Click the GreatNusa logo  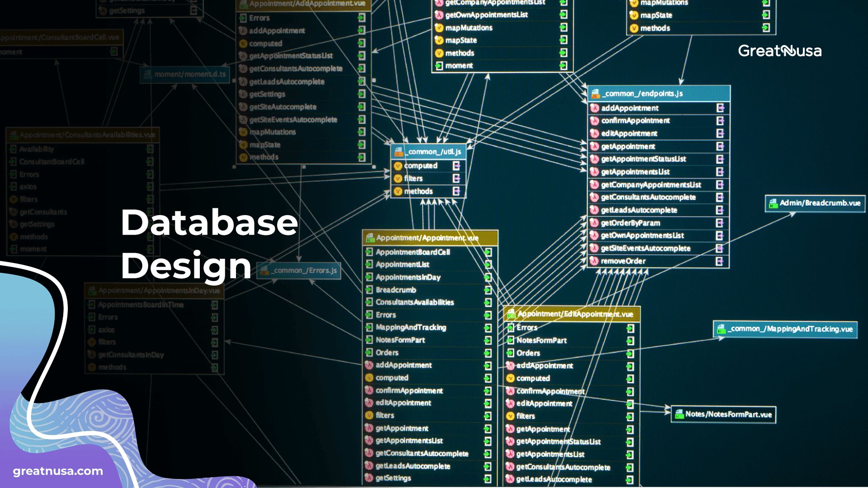click(x=779, y=51)
